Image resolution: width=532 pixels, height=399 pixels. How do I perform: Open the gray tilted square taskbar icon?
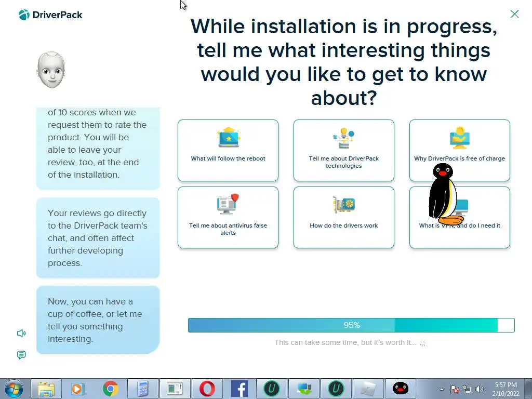[368, 389]
